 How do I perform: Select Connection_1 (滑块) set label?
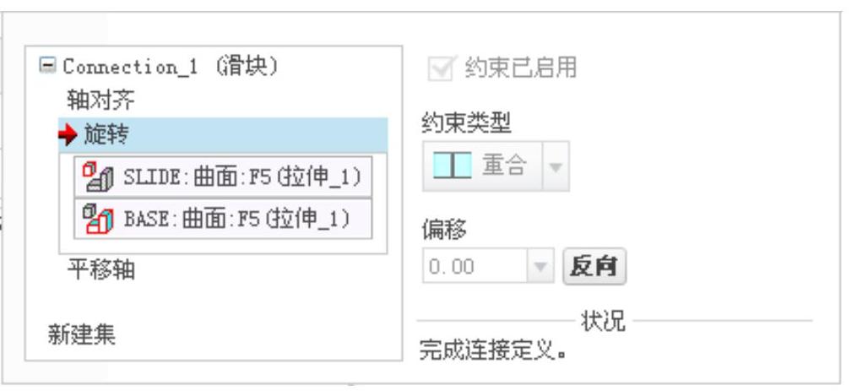(171, 67)
